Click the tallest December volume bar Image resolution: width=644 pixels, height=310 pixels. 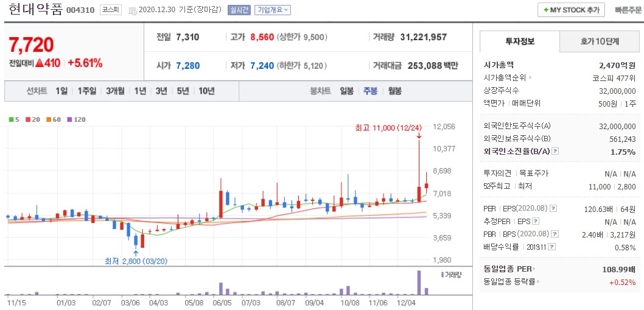[x=419, y=283]
